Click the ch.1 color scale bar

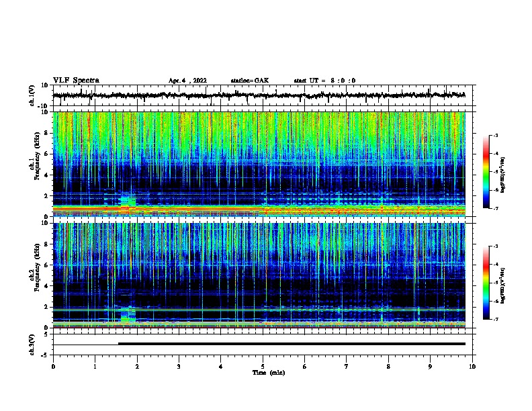pyautogui.click(x=486, y=172)
